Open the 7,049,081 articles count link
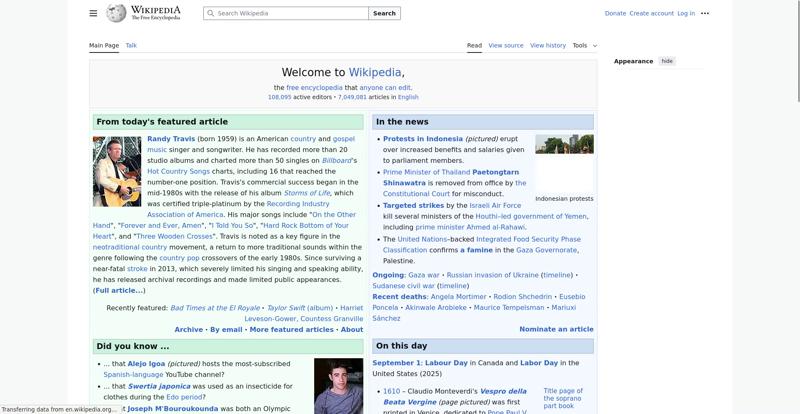The image size is (800, 414). coord(352,97)
